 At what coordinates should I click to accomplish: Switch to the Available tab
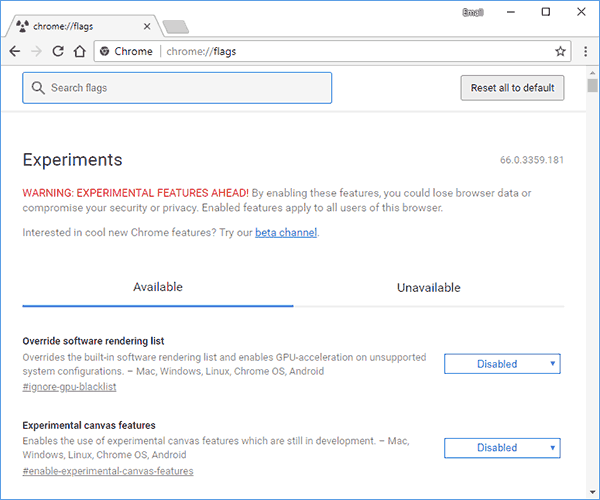(158, 287)
